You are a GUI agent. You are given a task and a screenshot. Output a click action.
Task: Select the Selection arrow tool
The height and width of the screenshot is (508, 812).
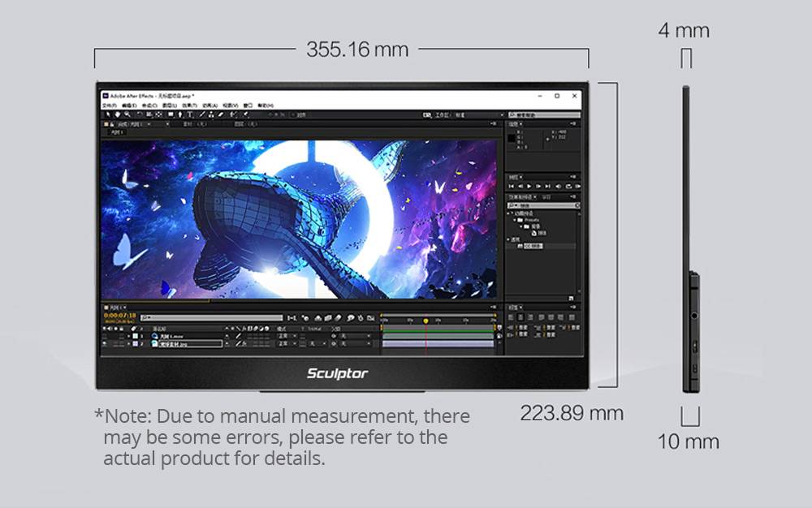(x=108, y=114)
